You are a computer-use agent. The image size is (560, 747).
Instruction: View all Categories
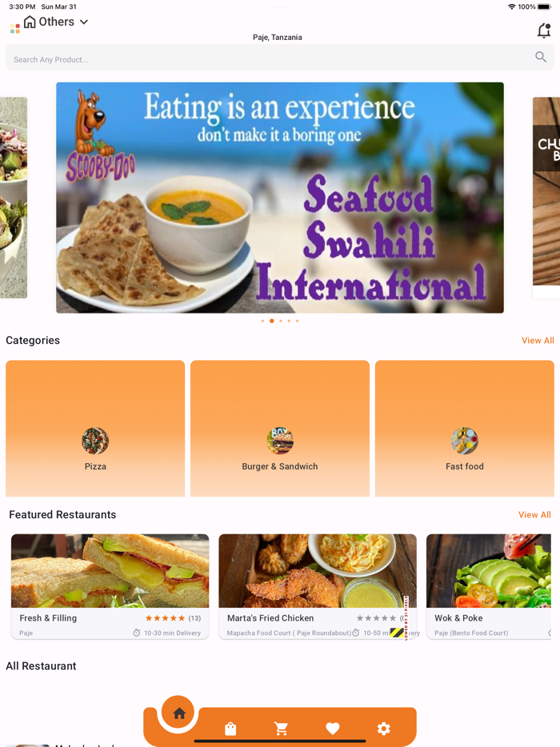pos(538,340)
